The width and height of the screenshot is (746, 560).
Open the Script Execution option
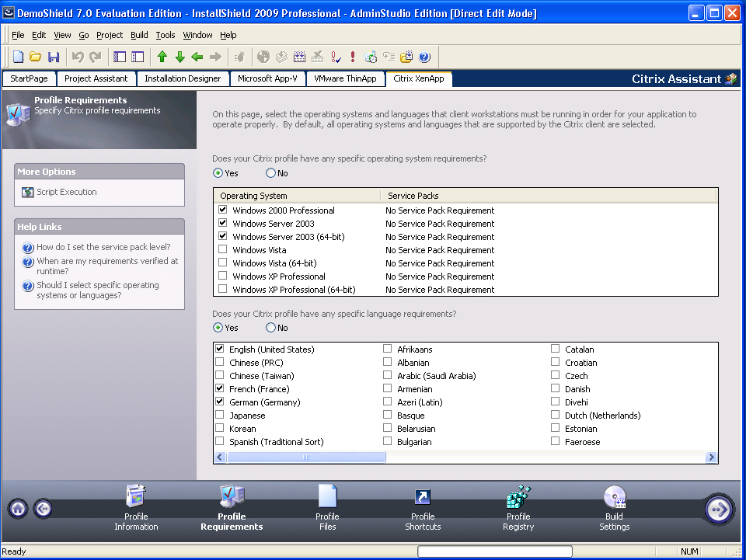click(x=66, y=192)
